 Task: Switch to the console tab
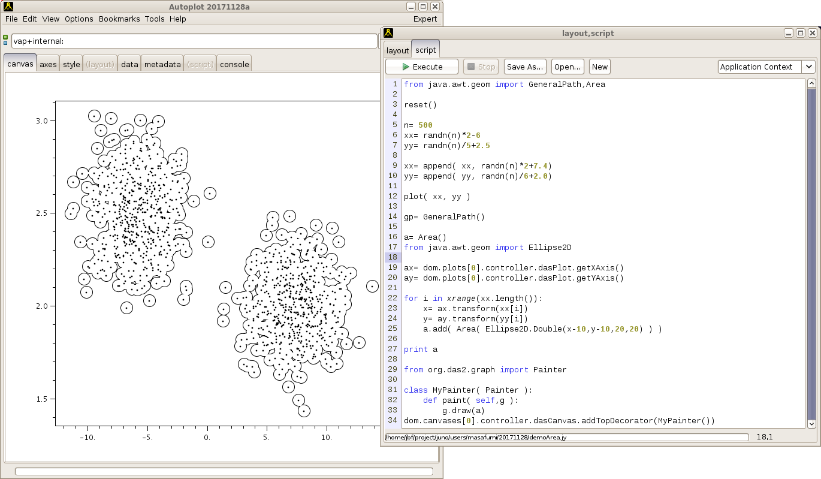(x=235, y=64)
